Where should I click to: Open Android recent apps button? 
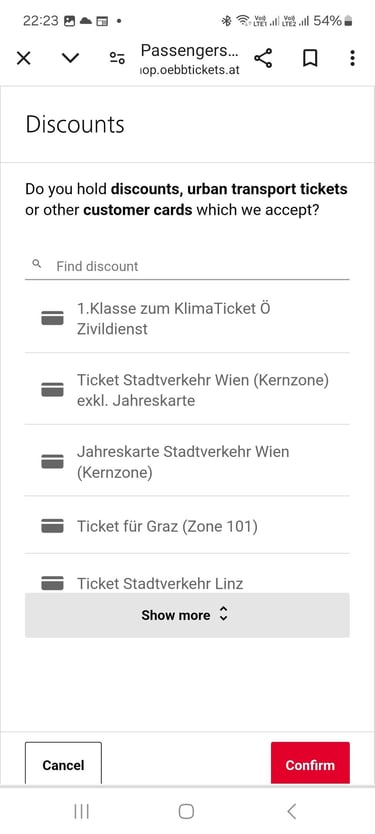click(x=81, y=811)
